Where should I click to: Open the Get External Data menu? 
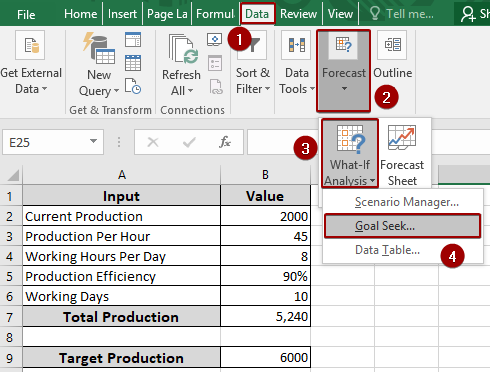31,63
